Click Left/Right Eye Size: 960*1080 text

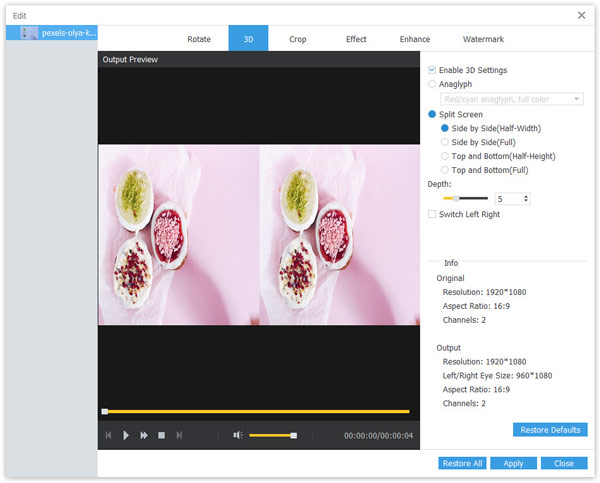[x=497, y=375]
